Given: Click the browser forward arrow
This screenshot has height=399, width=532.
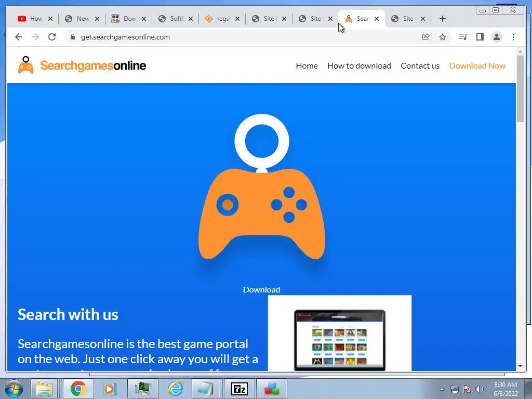Looking at the screenshot, I should coord(35,37).
